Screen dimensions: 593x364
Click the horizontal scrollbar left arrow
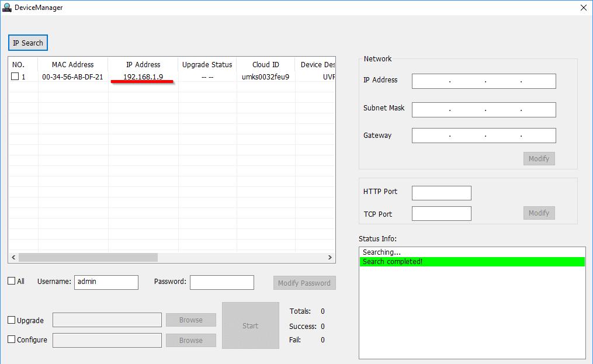[x=13, y=258]
